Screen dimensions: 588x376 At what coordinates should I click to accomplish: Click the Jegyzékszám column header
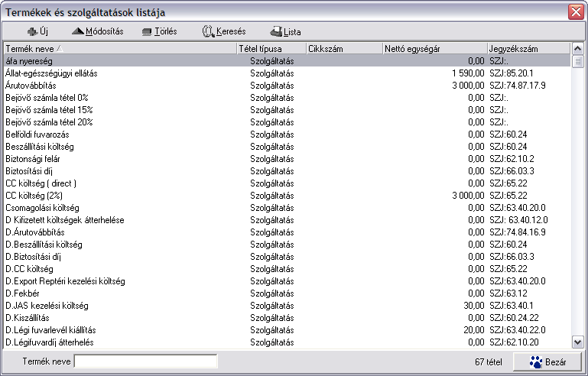coord(528,49)
